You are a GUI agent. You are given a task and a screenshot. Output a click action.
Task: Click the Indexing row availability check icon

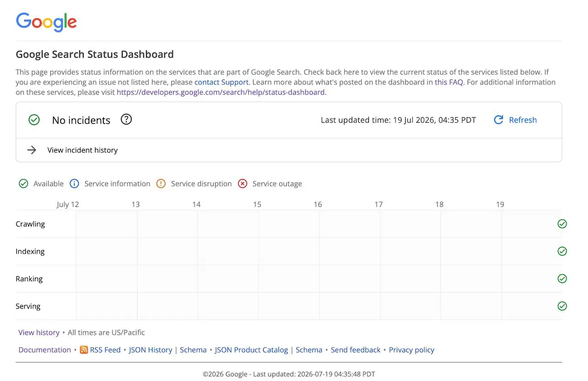tap(562, 251)
